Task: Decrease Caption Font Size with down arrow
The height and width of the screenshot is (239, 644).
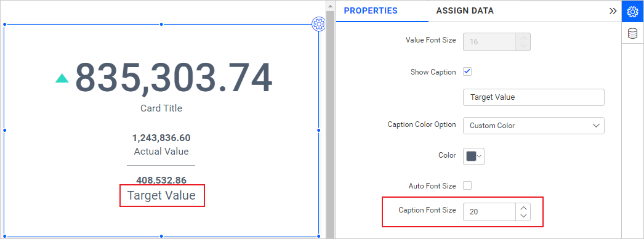Action: pyautogui.click(x=523, y=216)
